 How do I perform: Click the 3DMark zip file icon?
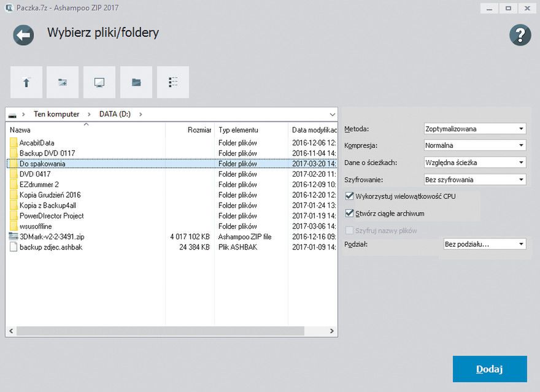(13, 236)
